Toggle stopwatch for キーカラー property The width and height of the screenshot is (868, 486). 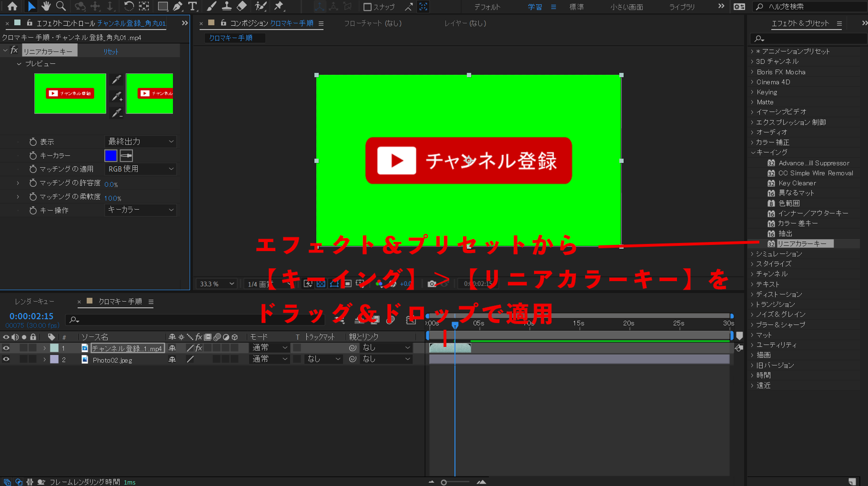click(33, 155)
